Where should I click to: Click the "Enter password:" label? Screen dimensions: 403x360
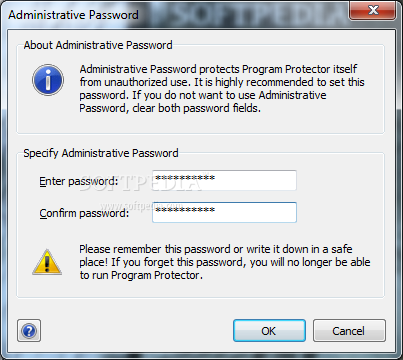(x=79, y=181)
